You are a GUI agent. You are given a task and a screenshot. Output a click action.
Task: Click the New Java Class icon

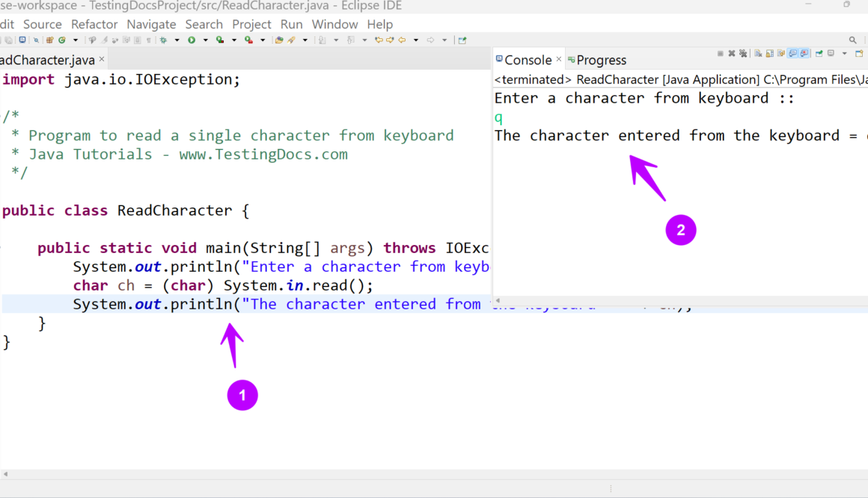tap(62, 40)
